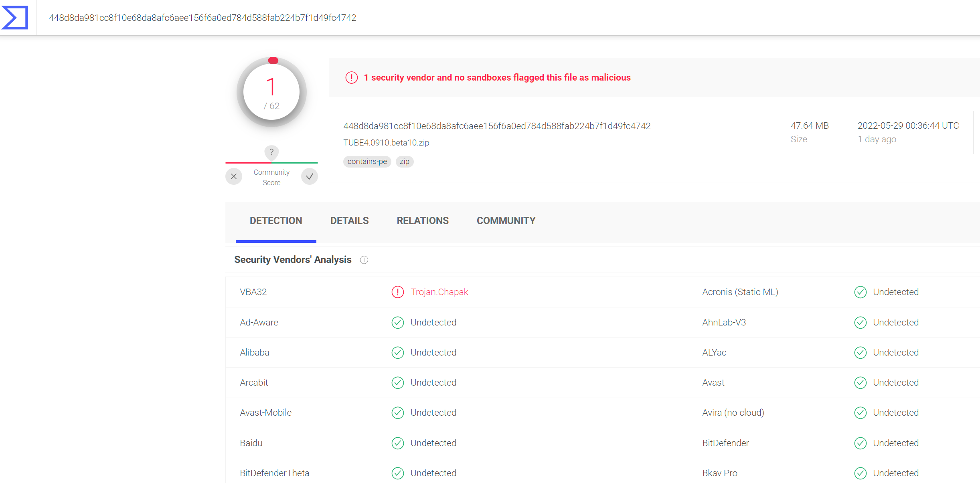980x483 pixels.
Task: Go to the COMMUNITY tab
Action: point(506,221)
